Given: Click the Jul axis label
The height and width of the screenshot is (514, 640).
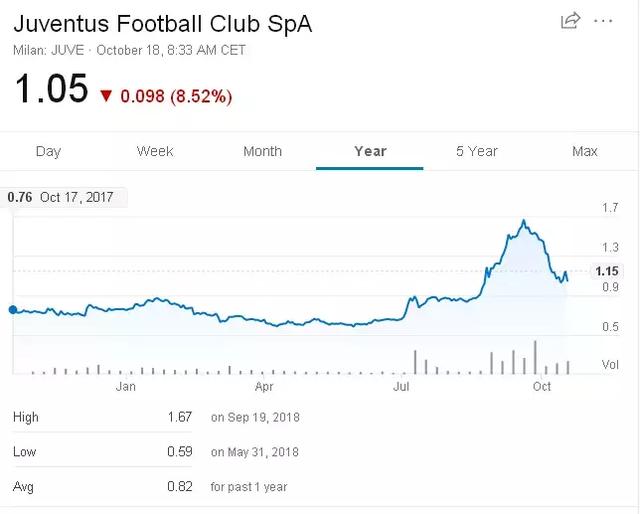Looking at the screenshot, I should point(401,386).
